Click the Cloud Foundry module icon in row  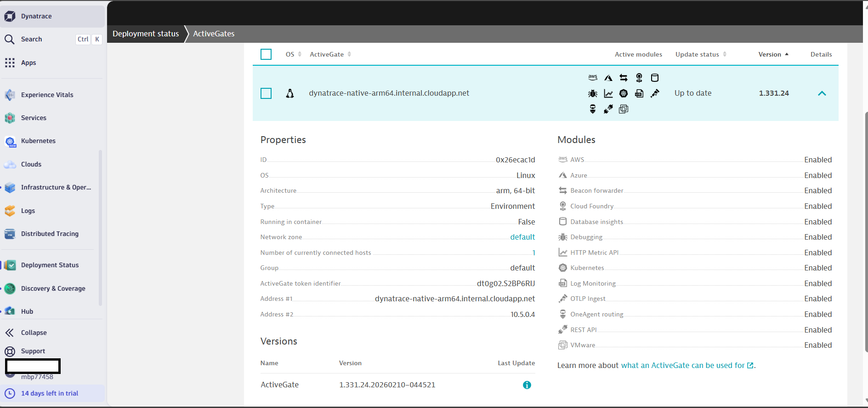coord(639,78)
